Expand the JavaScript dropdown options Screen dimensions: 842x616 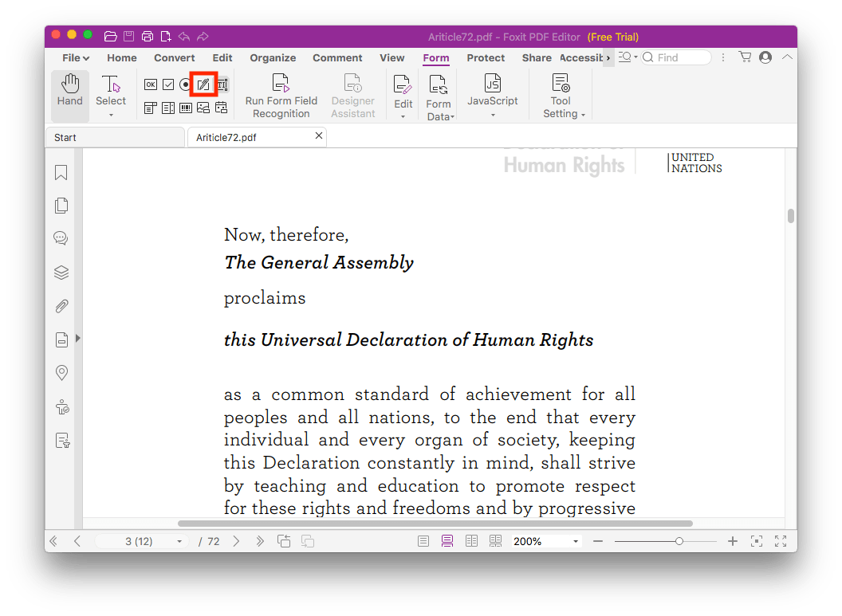pos(492,116)
